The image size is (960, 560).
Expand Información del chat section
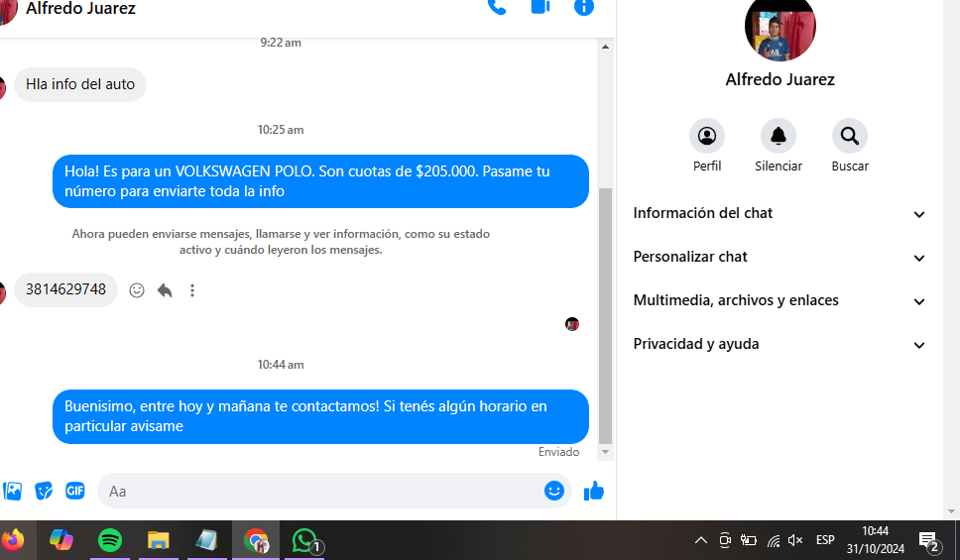(780, 213)
